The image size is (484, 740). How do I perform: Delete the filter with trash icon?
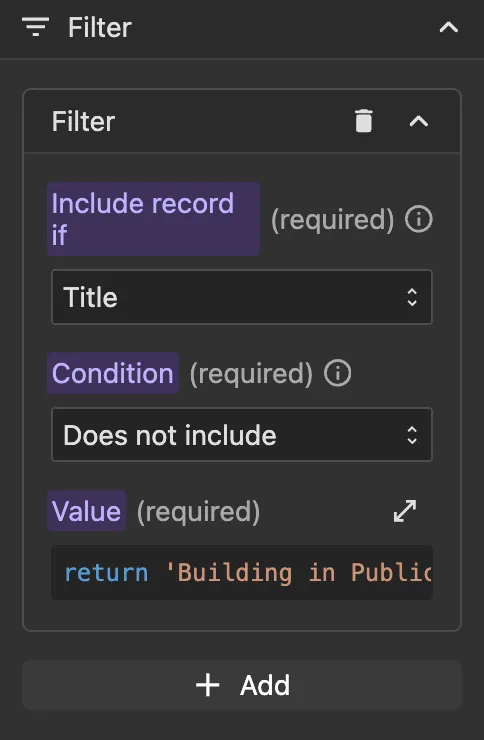click(363, 121)
